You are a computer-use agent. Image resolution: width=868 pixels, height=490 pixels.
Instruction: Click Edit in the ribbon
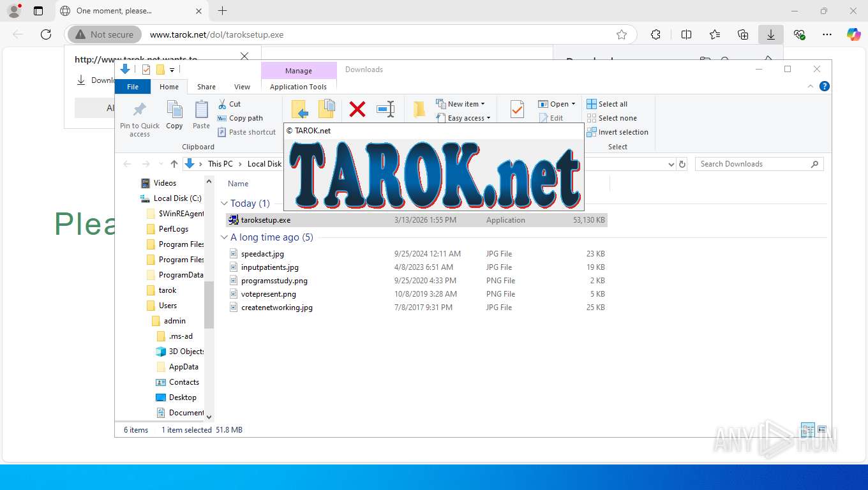(551, 118)
